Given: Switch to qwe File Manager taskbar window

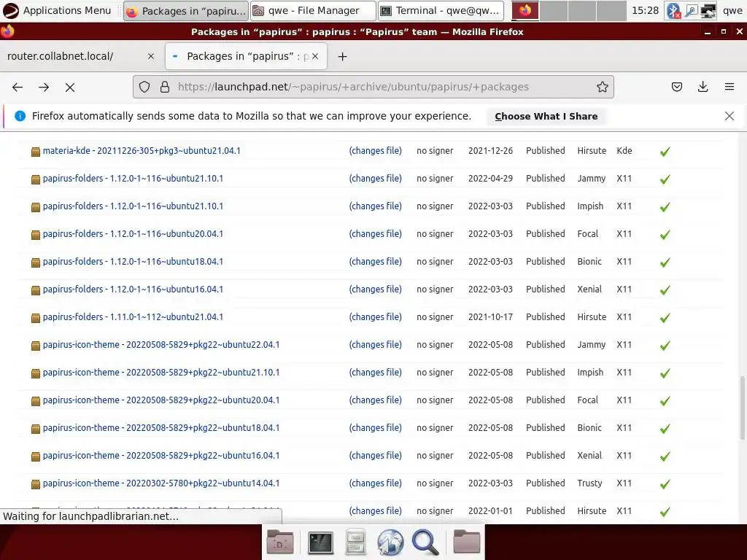Looking at the screenshot, I should [313, 10].
